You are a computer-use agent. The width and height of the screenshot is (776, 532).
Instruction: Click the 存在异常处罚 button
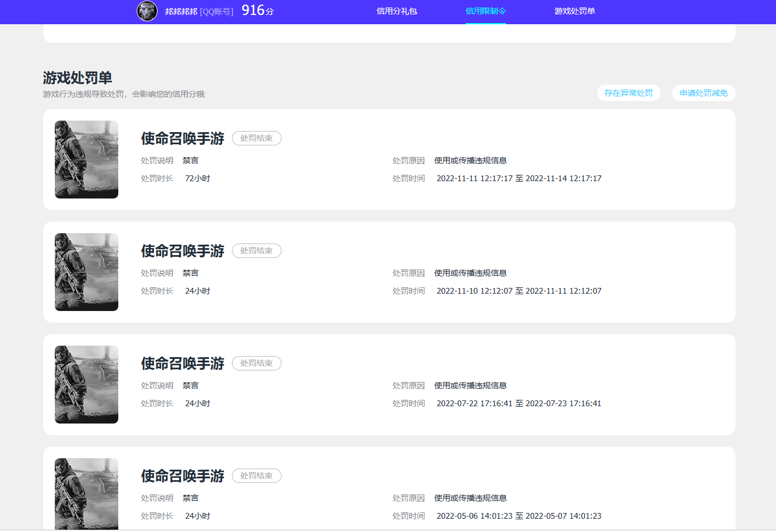coord(629,93)
